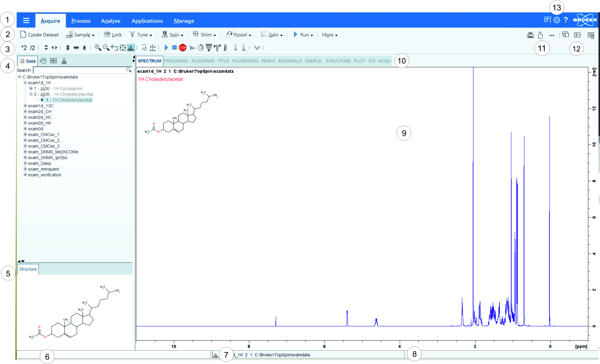Click the probe tuning T-shaped icon
600x364 pixels.
217,48
